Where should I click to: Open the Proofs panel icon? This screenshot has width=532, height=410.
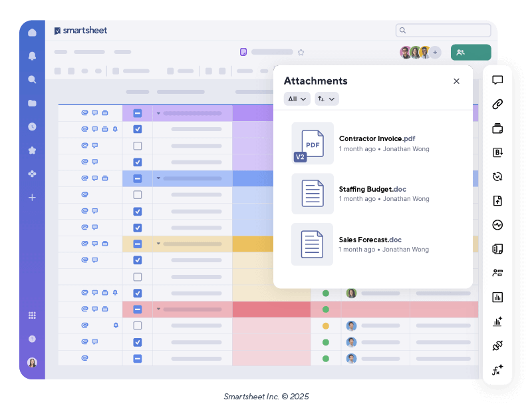tap(497, 128)
